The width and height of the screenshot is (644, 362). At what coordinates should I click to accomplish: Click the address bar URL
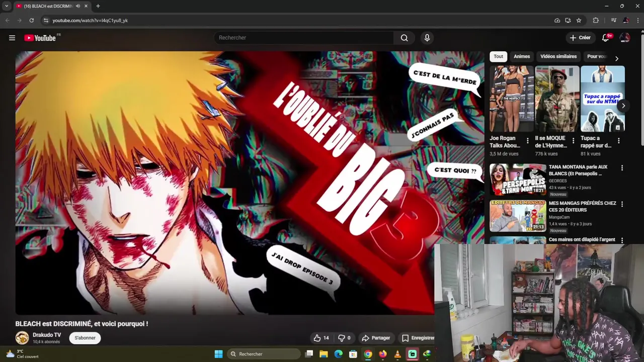(90, 21)
